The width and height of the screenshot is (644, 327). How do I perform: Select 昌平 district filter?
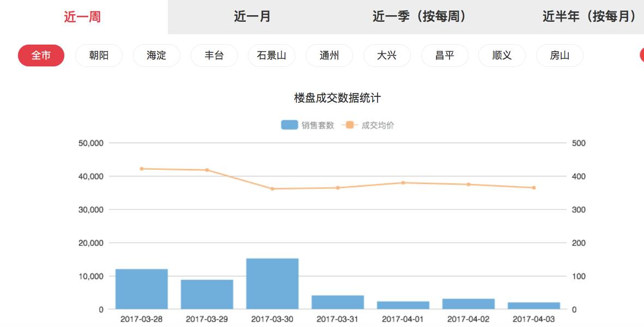pyautogui.click(x=445, y=55)
